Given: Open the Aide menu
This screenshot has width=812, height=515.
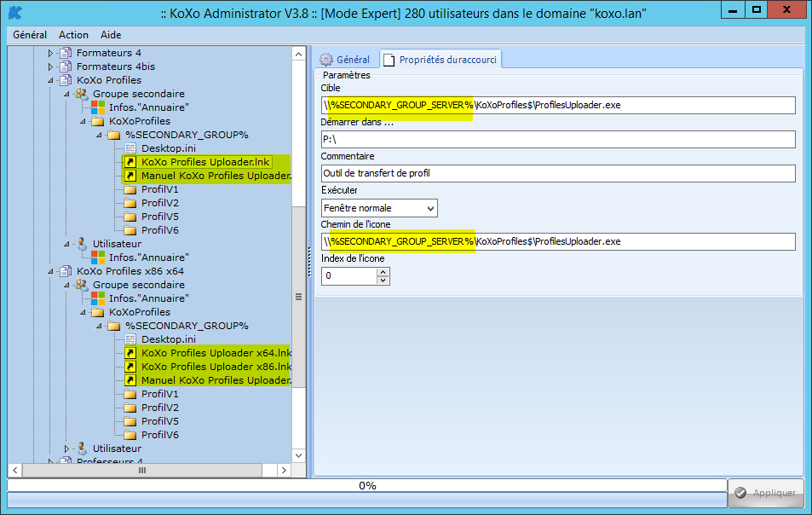Looking at the screenshot, I should [x=110, y=35].
